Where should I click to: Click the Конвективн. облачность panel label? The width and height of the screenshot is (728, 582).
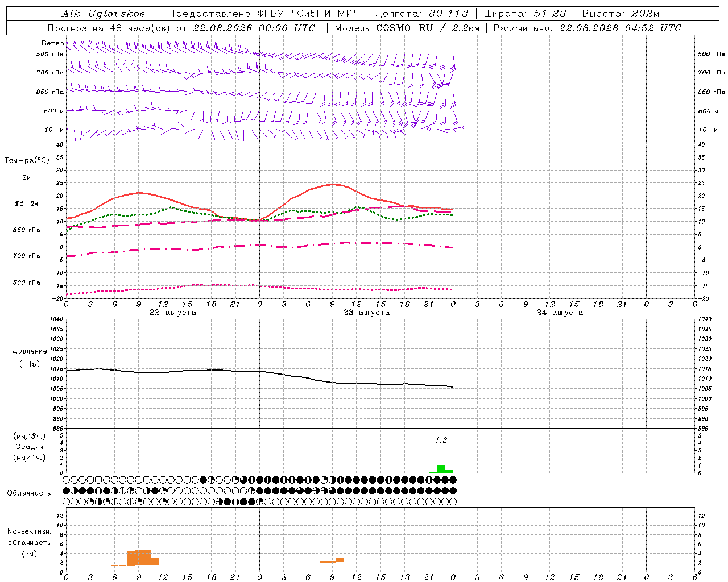[29, 542]
